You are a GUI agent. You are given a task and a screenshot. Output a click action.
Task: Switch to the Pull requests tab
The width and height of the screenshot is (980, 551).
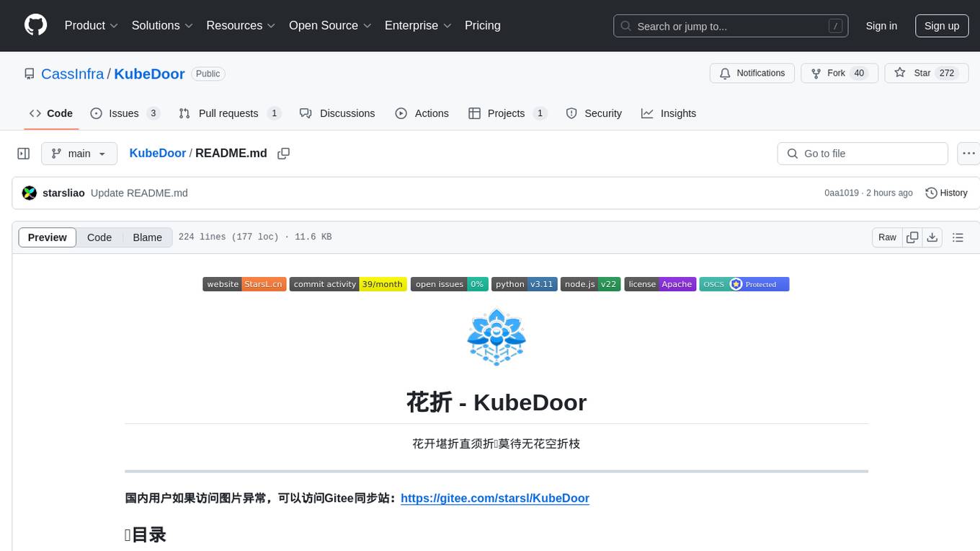point(230,113)
